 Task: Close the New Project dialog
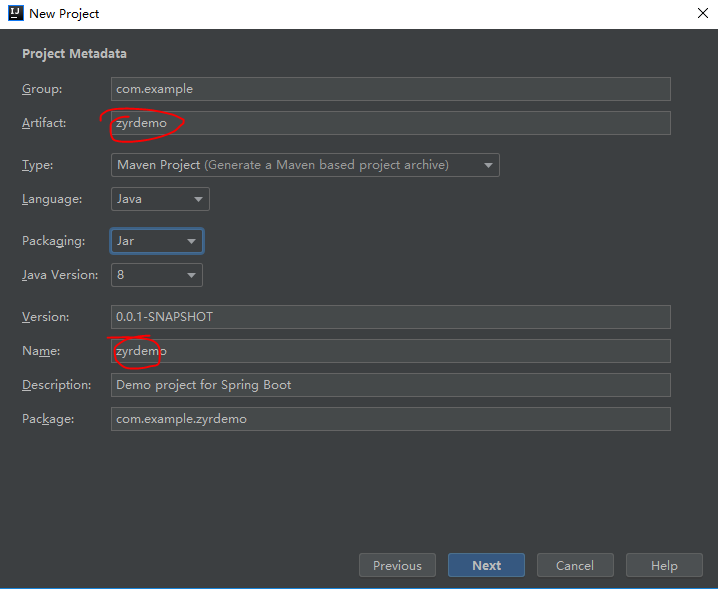pos(702,13)
